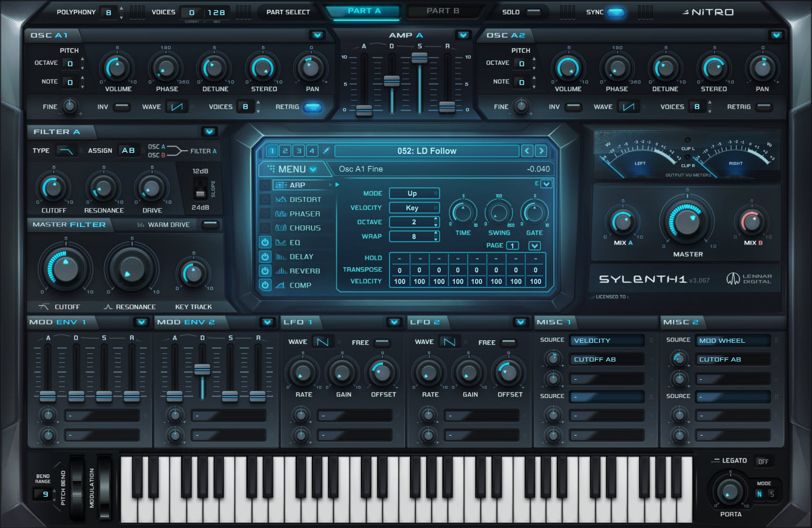The image size is (812, 528).
Task: Select the OSC A1 waveform icon
Action: tap(177, 107)
